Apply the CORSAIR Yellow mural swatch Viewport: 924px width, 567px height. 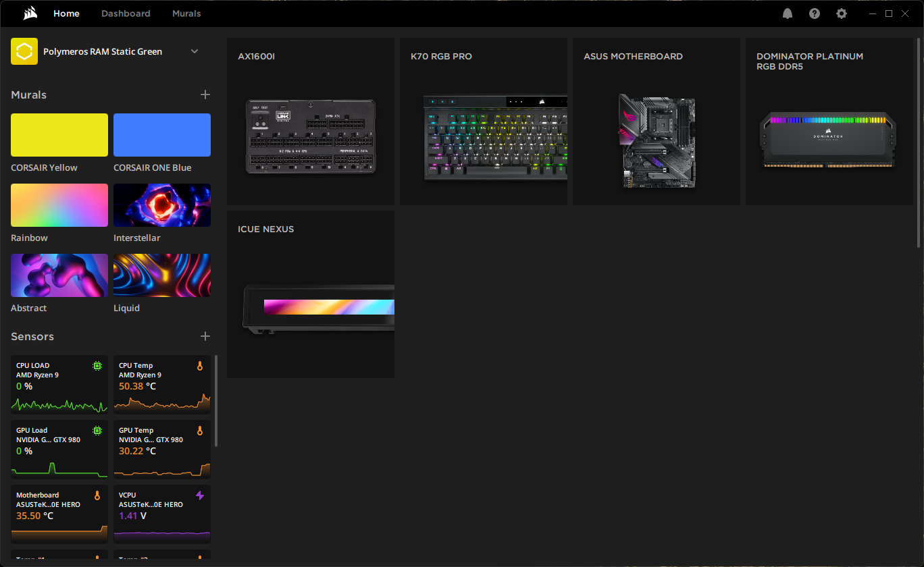pos(59,135)
